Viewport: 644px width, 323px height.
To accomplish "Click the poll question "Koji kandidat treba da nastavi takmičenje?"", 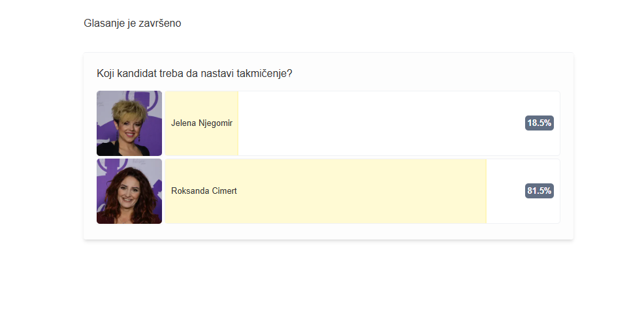I will (194, 73).
